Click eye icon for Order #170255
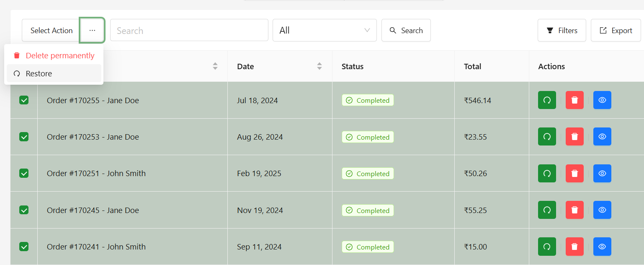 (x=602, y=100)
